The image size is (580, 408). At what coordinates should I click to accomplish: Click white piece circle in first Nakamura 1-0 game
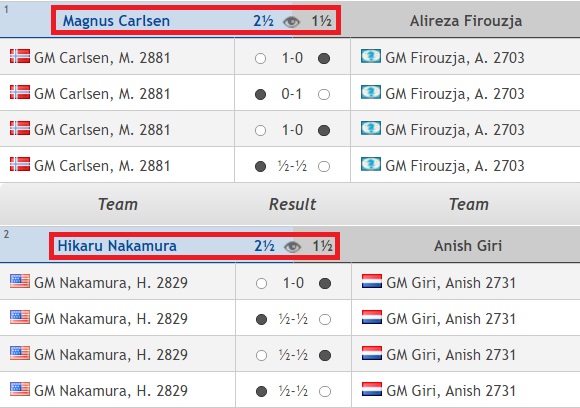(261, 284)
